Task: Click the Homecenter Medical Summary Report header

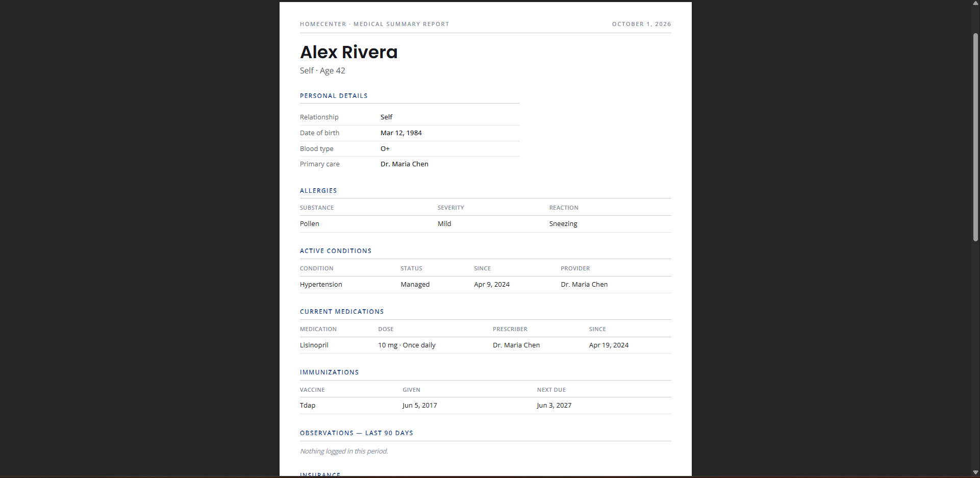Action: click(x=374, y=24)
